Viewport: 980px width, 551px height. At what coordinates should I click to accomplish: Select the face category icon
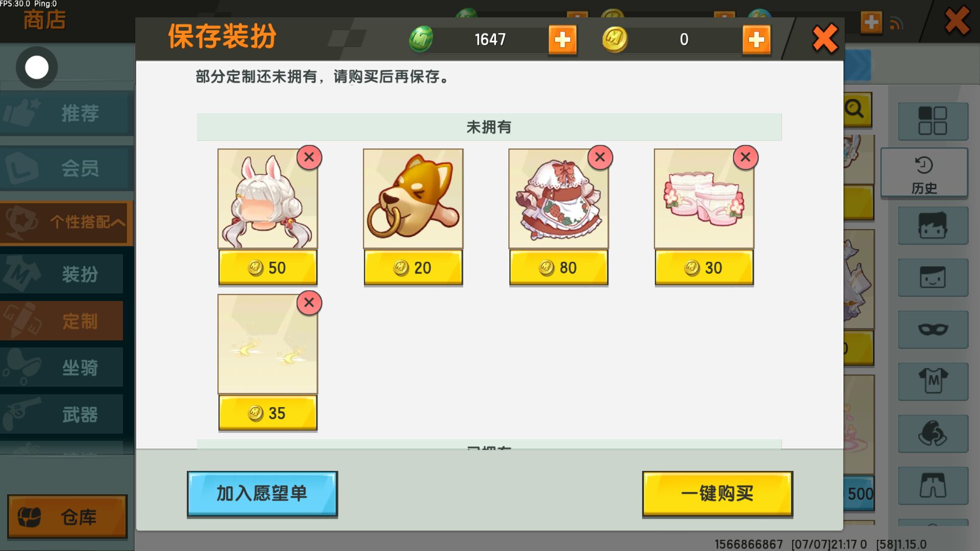[933, 278]
